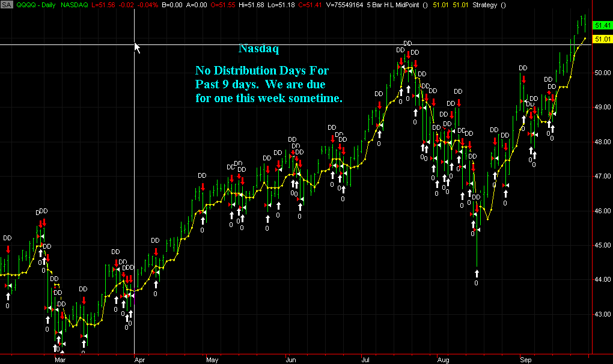
Task: Click the B=0.00 bid value
Action: coord(171,5)
